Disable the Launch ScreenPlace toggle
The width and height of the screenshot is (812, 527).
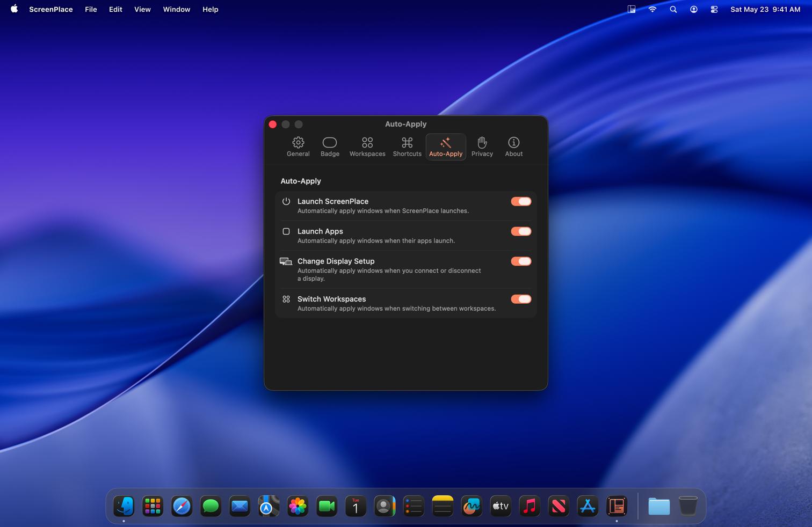[x=521, y=201]
